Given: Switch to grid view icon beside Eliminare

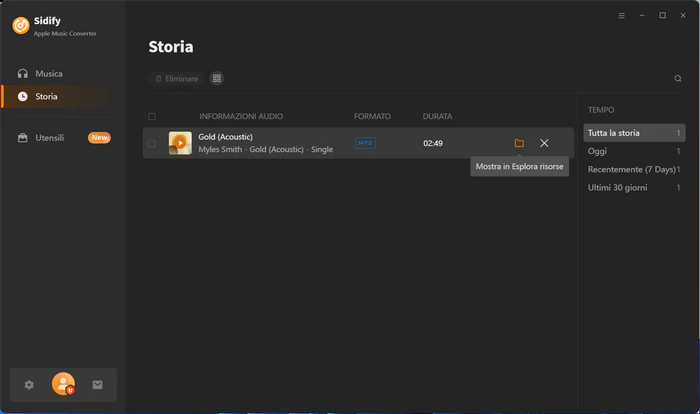Looking at the screenshot, I should click(217, 79).
